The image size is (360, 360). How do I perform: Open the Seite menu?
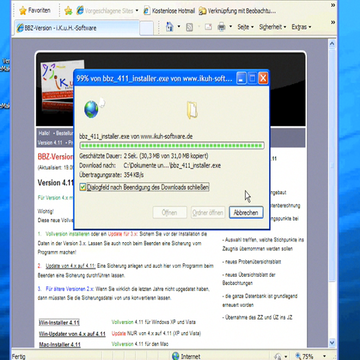pyautogui.click(x=245, y=27)
